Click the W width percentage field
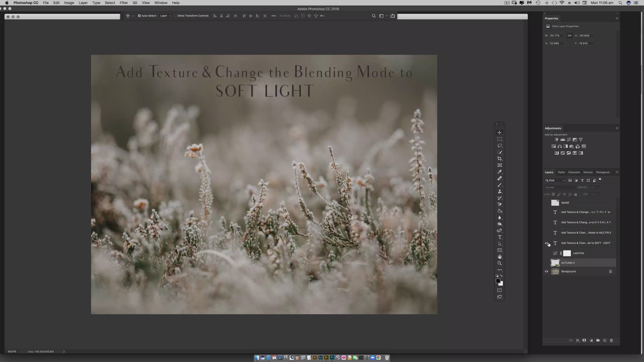This screenshot has height=362, width=644. (x=556, y=35)
